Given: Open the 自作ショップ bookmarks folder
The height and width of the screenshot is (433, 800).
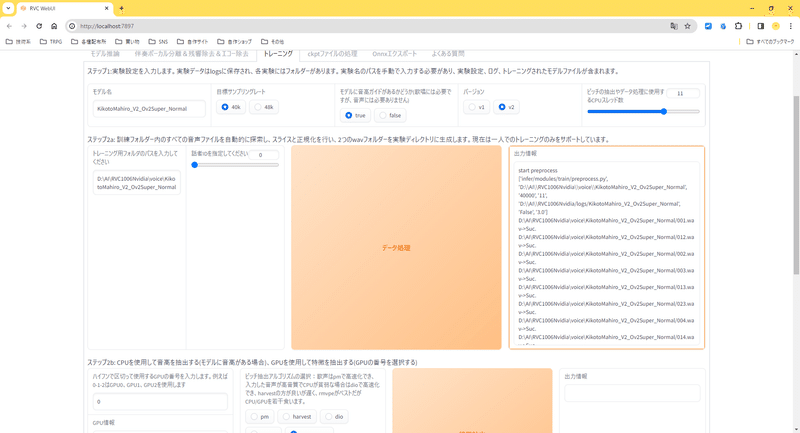Looking at the screenshot, I should coord(235,42).
